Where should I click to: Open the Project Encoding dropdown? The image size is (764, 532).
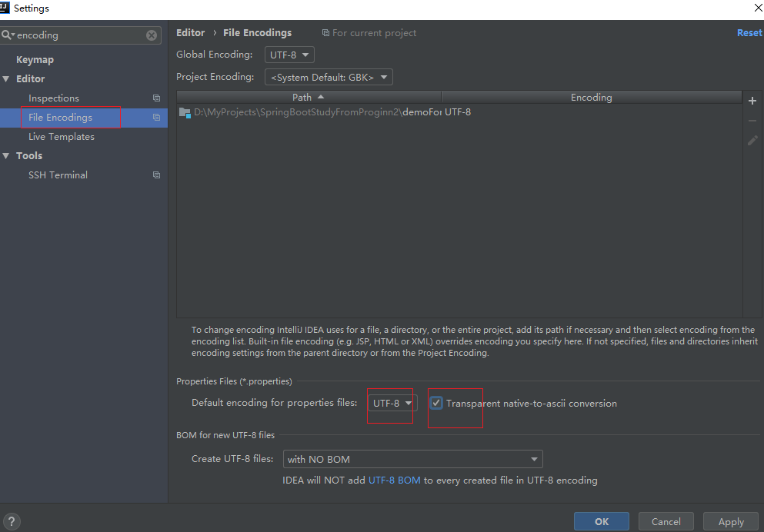329,77
